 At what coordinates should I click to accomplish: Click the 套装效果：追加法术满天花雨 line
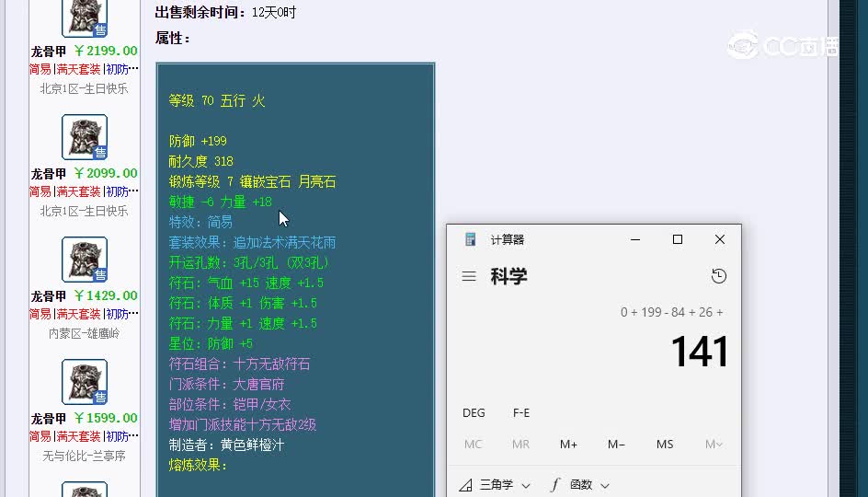coord(253,243)
